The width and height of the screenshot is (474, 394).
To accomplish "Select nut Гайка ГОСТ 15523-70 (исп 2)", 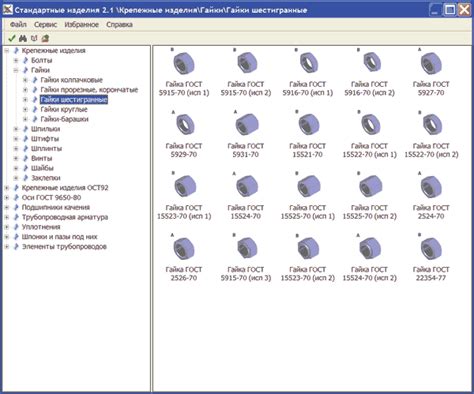I will coord(308,257).
